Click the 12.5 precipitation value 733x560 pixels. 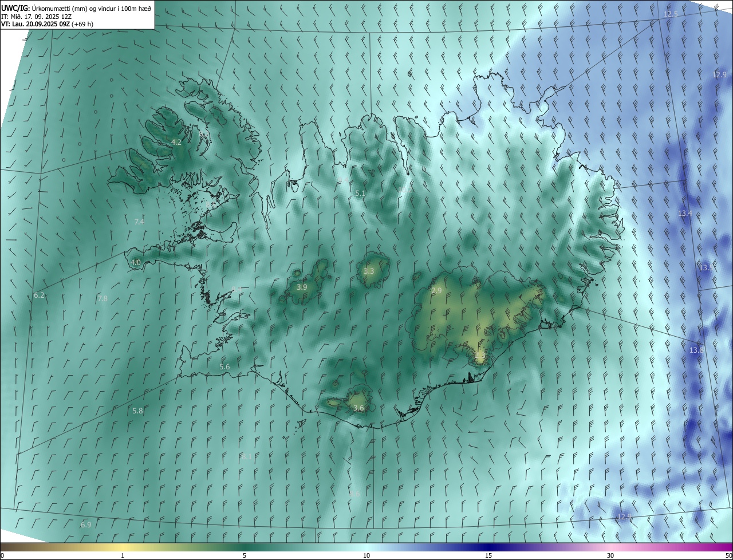[x=671, y=14]
